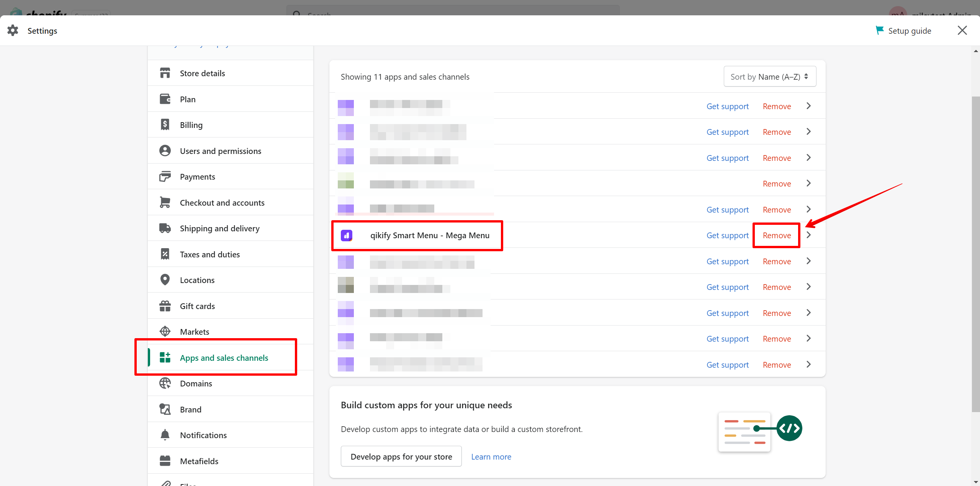Expand the first app row chevron
This screenshot has width=980, height=486.
pyautogui.click(x=809, y=106)
